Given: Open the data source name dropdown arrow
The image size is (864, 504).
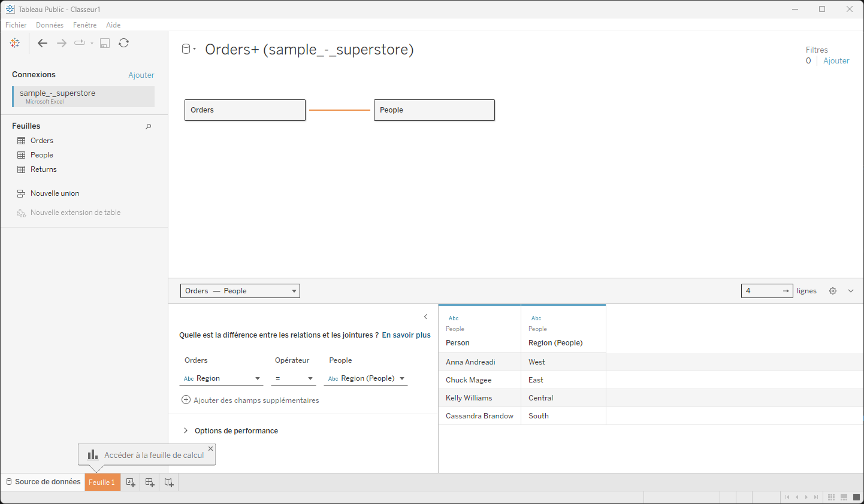Looking at the screenshot, I should tap(195, 49).
